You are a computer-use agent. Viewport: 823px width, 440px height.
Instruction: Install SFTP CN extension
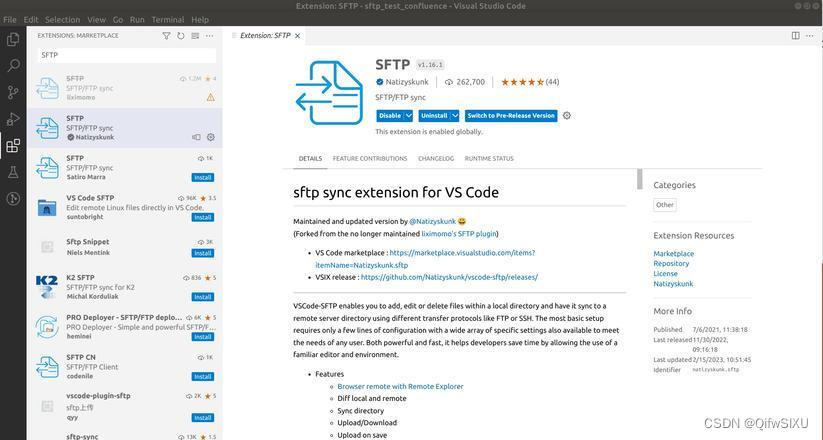(203, 377)
